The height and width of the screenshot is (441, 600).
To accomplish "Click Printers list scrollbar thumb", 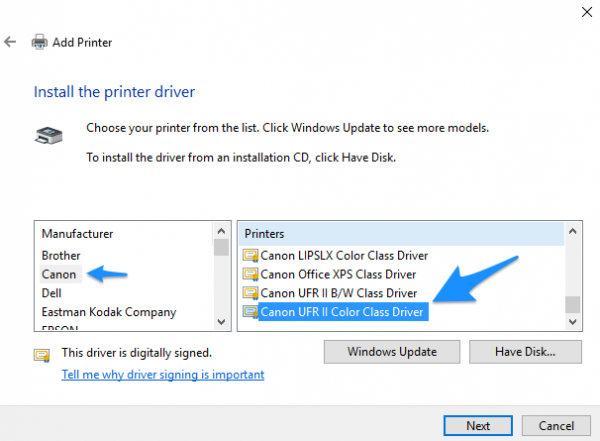I will 573,305.
